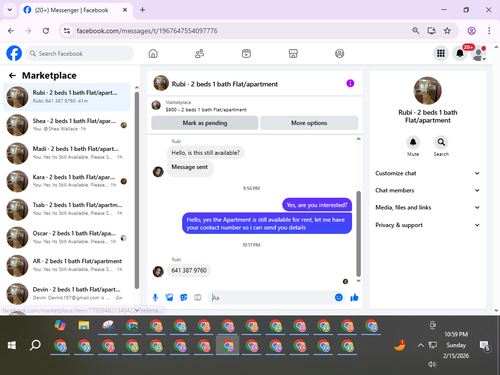Expand Chat members section
Screen dimensions: 500x375
[x=427, y=190]
